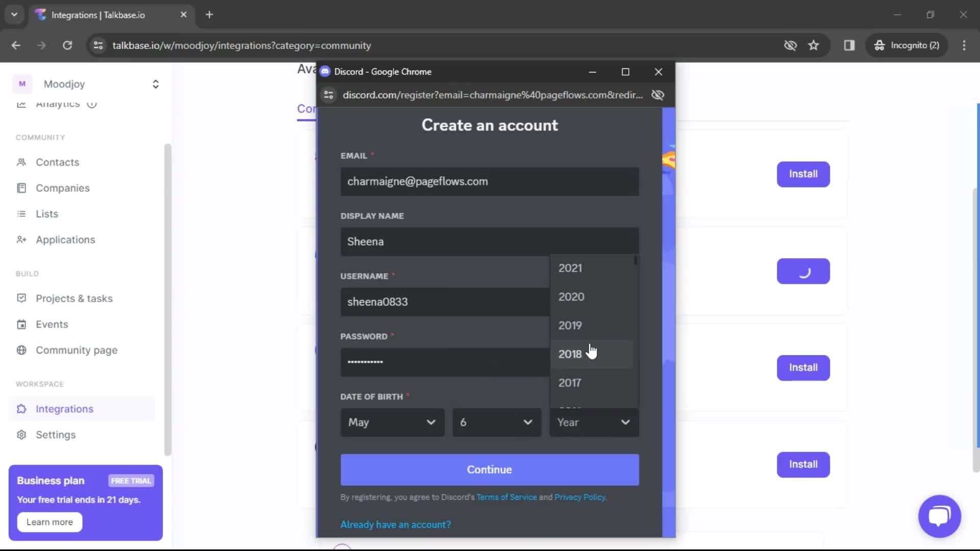The image size is (980, 551).
Task: Open Community page in sidebar
Action: 76,350
